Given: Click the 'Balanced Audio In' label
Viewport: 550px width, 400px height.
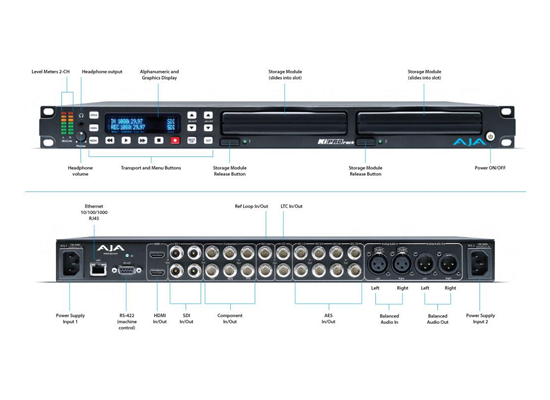Looking at the screenshot, I should click(389, 319).
